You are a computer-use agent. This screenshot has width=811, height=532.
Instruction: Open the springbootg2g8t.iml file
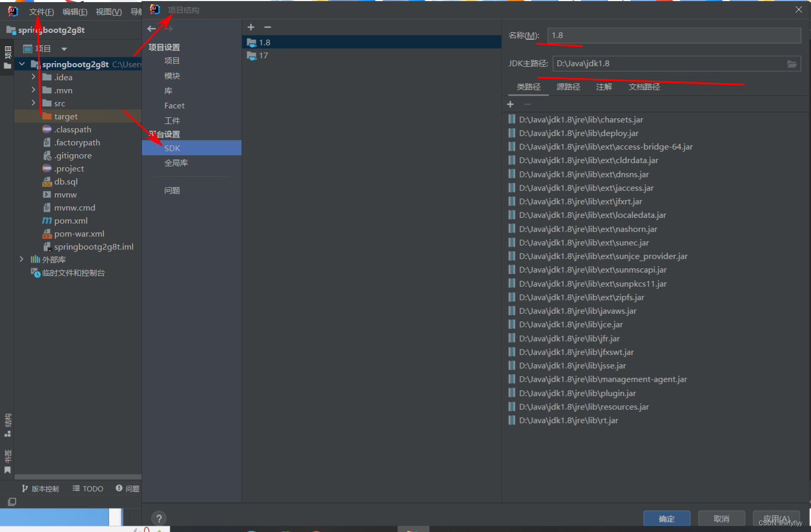(94, 247)
